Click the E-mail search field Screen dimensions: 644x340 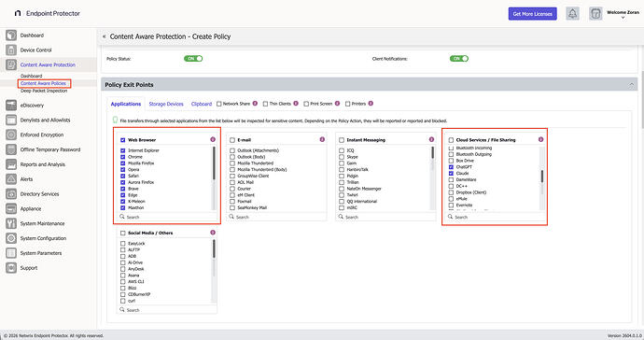pos(276,217)
